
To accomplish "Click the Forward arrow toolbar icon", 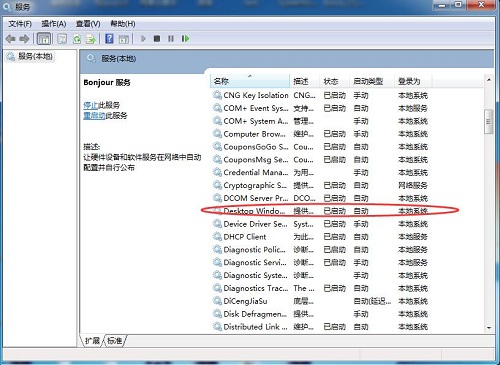I will tap(24, 39).
